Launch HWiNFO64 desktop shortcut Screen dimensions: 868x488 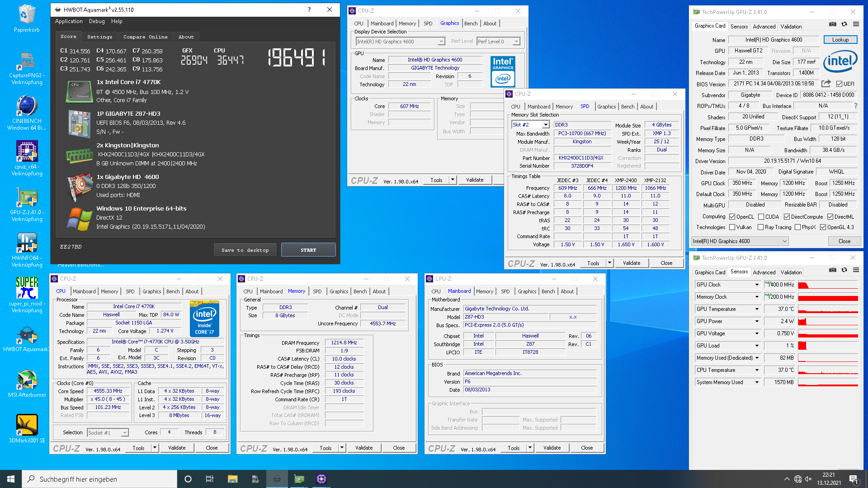coord(27,250)
